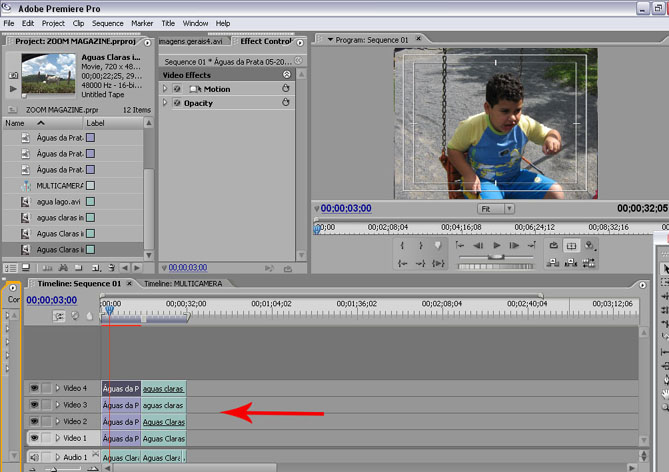Click the Snap icon in timeline header

tap(59, 316)
